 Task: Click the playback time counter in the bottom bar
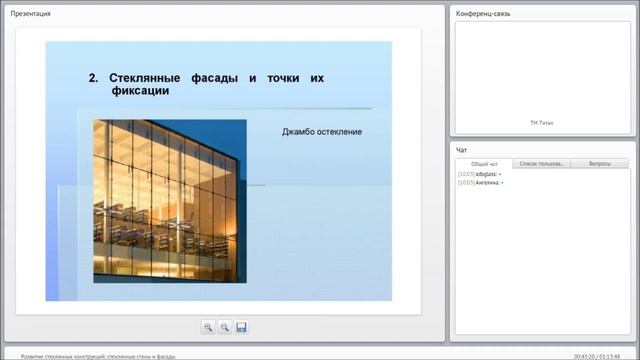pyautogui.click(x=597, y=356)
